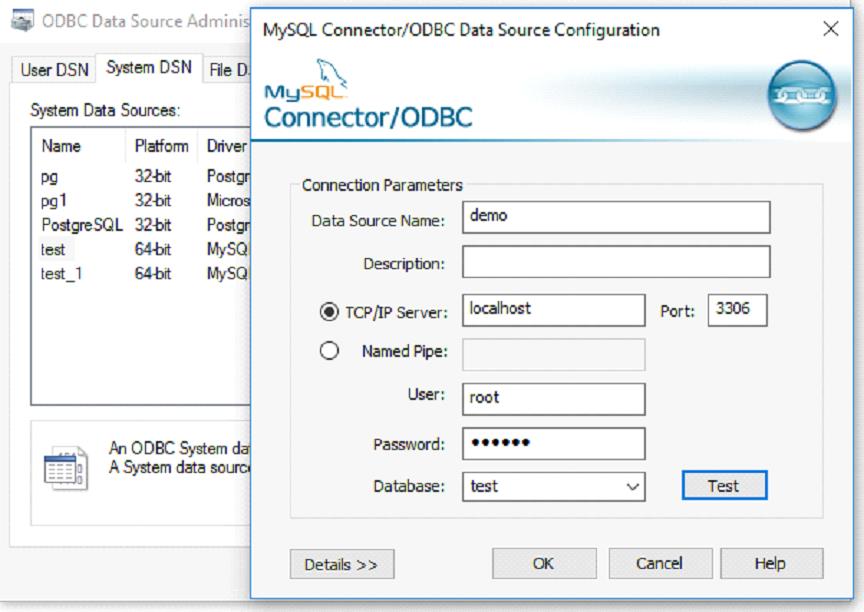
Task: Click the MySQL dolphin logo
Action: coord(306,80)
